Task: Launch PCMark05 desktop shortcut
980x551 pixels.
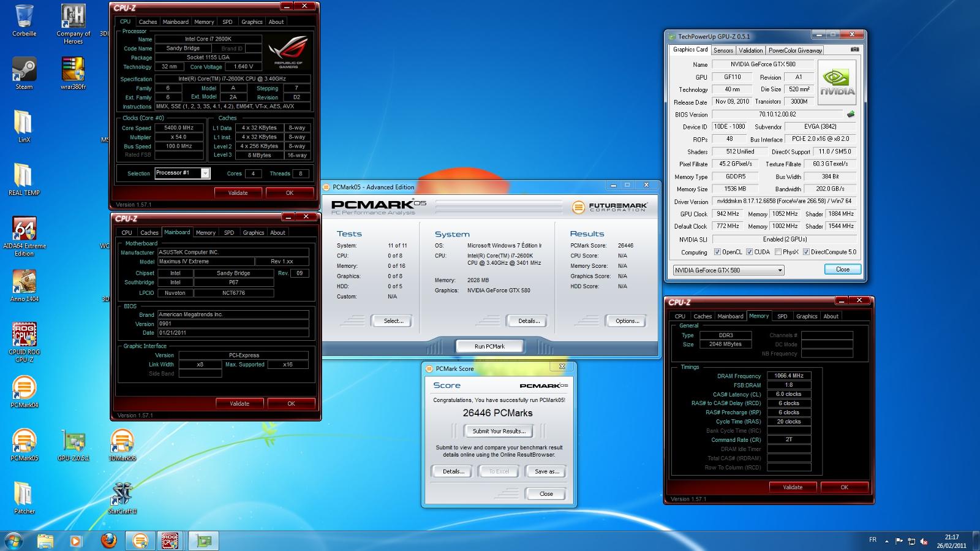Action: point(24,445)
